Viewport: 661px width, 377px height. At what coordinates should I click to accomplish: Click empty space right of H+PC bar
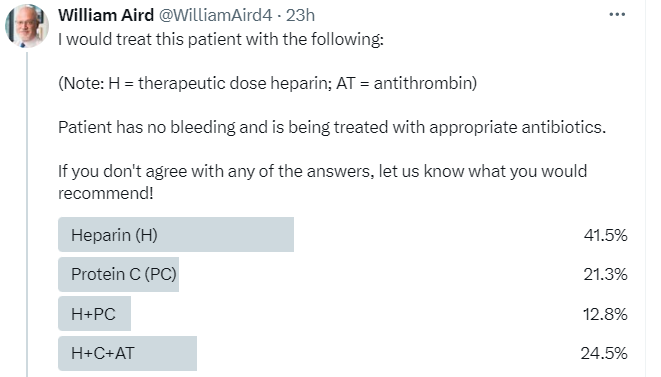[x=354, y=314]
